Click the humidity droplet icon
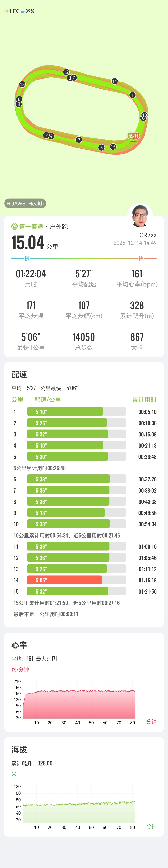Image resolution: width=168 pixels, height=868 pixels. [x=23, y=11]
